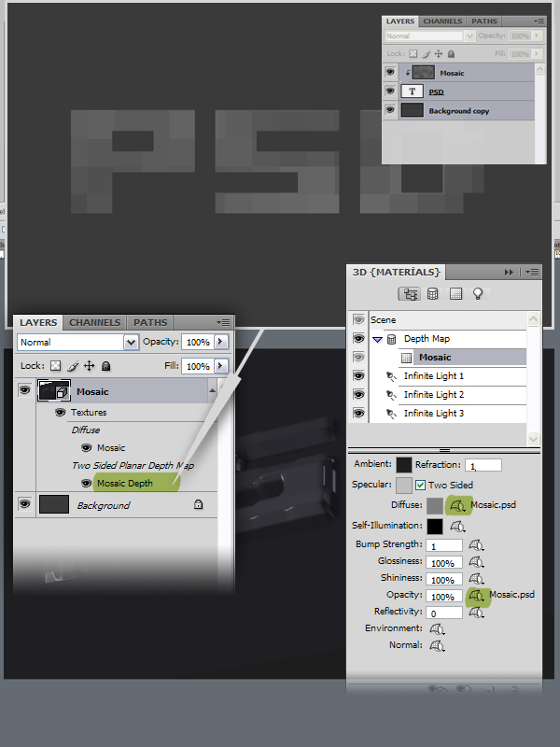Switch to Channels tab in bottom panel

coord(95,322)
